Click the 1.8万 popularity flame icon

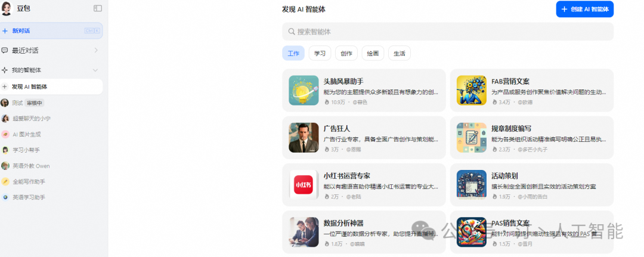tap(327, 243)
